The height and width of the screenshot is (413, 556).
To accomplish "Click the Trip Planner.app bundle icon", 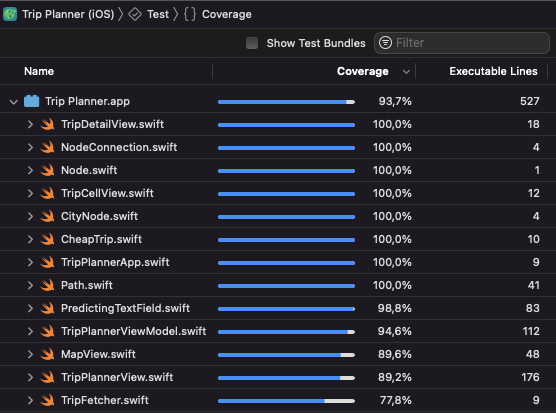I will [x=32, y=101].
